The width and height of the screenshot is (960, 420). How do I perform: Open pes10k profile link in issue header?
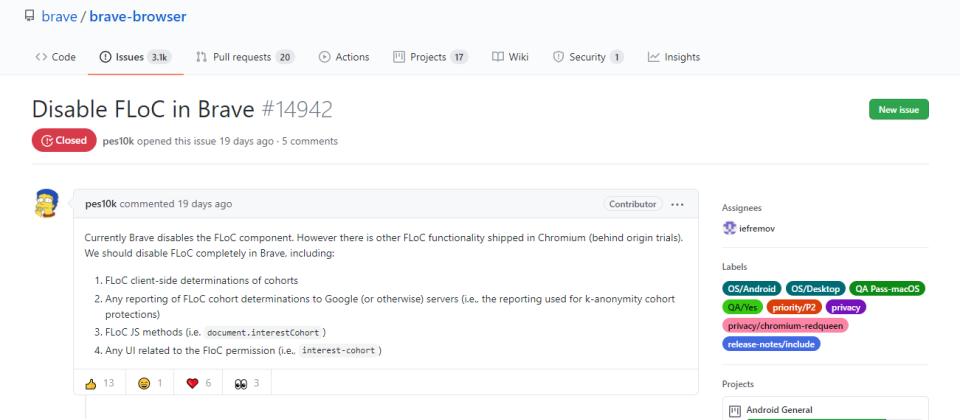click(x=118, y=141)
